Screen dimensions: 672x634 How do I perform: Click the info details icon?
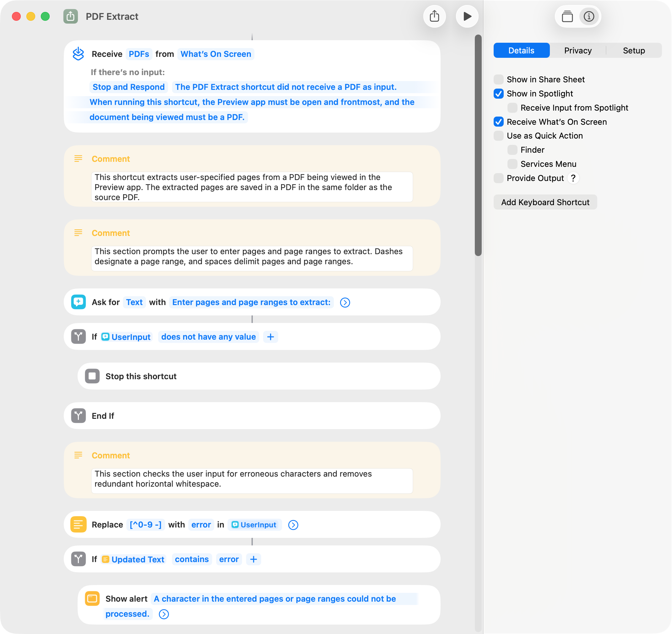589,16
